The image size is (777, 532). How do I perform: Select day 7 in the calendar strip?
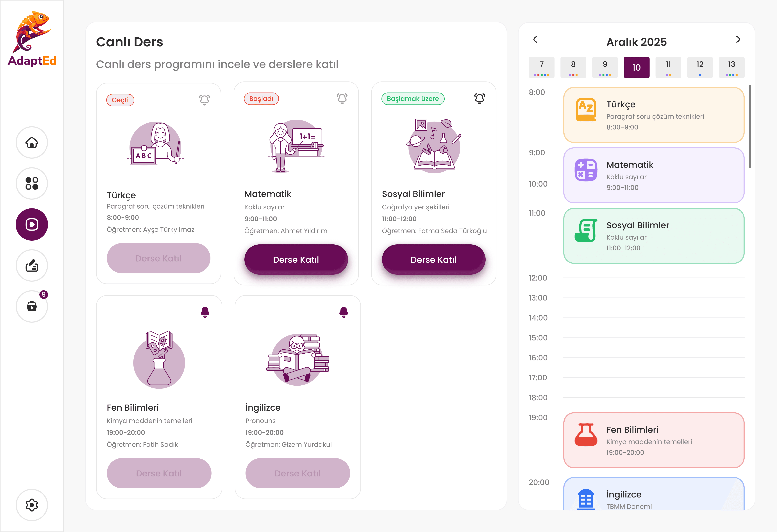tap(541, 67)
